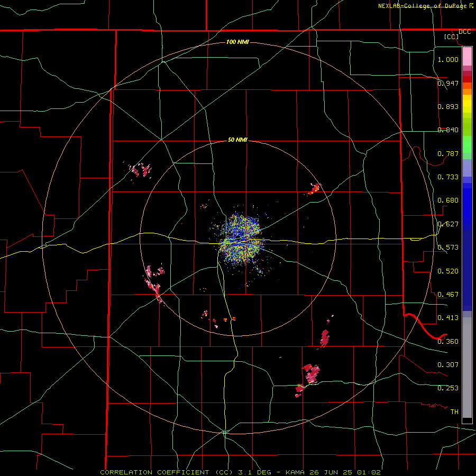Screen dimensions: 476x476
Task: Click the [CC] legend heading
Action: (452, 36)
